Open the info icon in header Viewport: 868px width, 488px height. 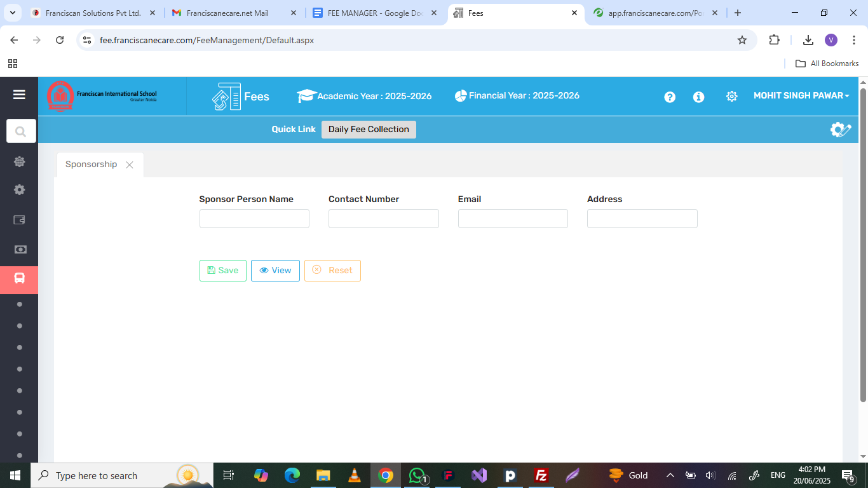click(x=698, y=97)
